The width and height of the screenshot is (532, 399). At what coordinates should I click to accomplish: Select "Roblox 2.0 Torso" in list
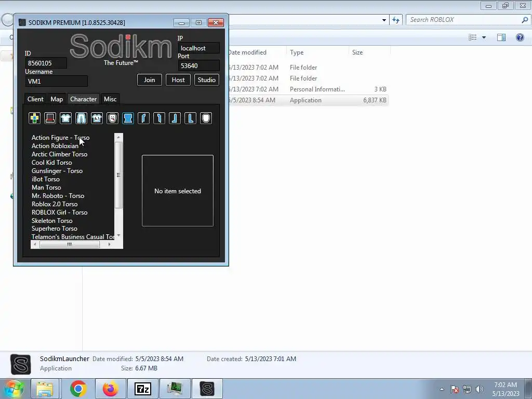54,204
